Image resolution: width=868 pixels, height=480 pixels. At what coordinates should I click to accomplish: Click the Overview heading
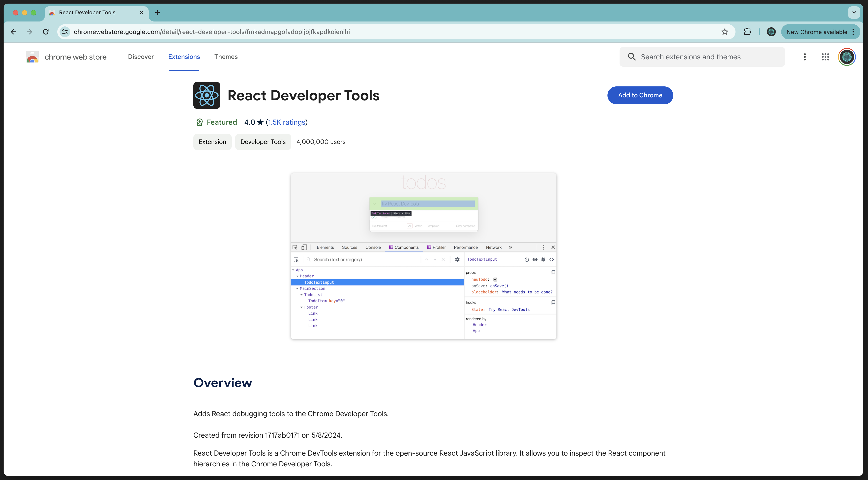[222, 383]
